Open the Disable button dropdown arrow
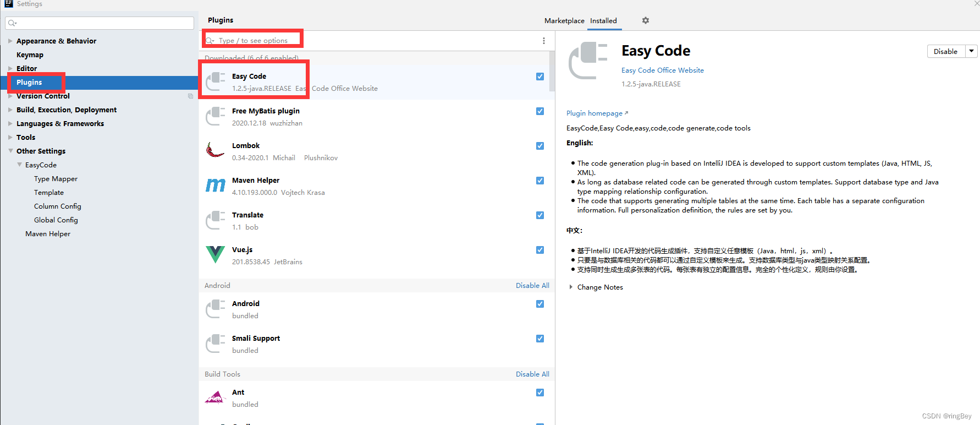980x425 pixels. [972, 51]
